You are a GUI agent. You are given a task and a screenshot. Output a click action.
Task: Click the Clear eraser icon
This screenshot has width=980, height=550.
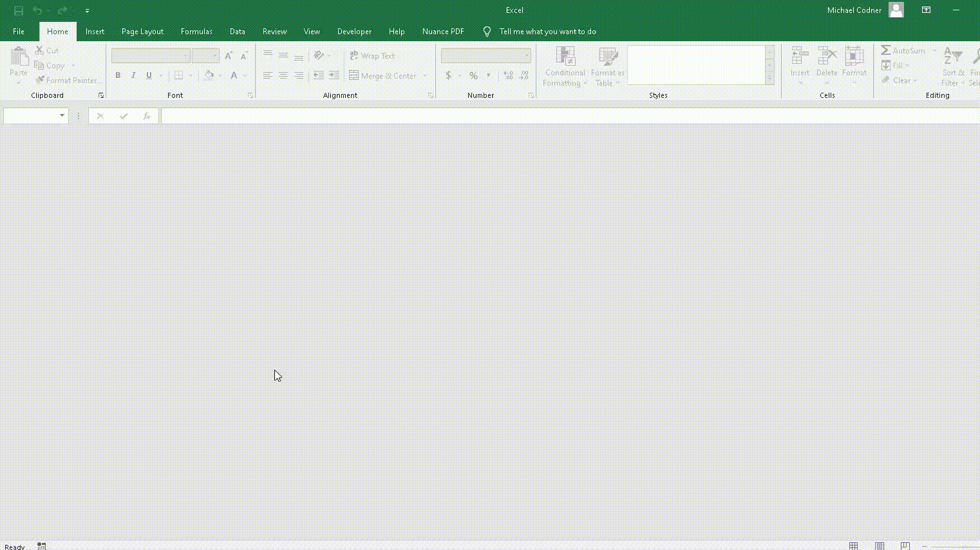coord(887,81)
